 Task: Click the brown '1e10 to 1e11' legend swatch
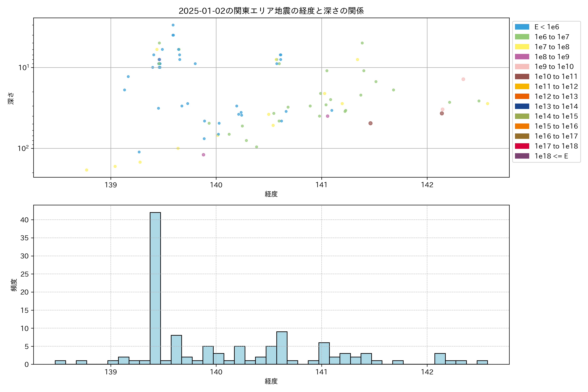pyautogui.click(x=522, y=76)
